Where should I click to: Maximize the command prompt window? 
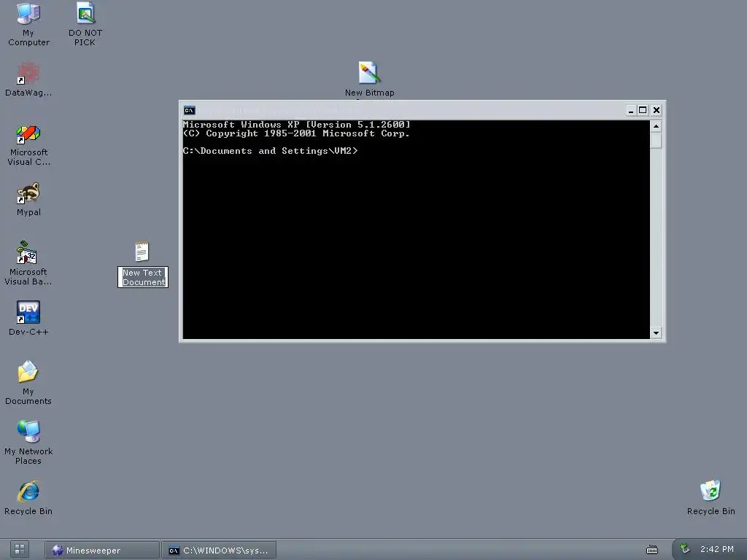tap(643, 111)
